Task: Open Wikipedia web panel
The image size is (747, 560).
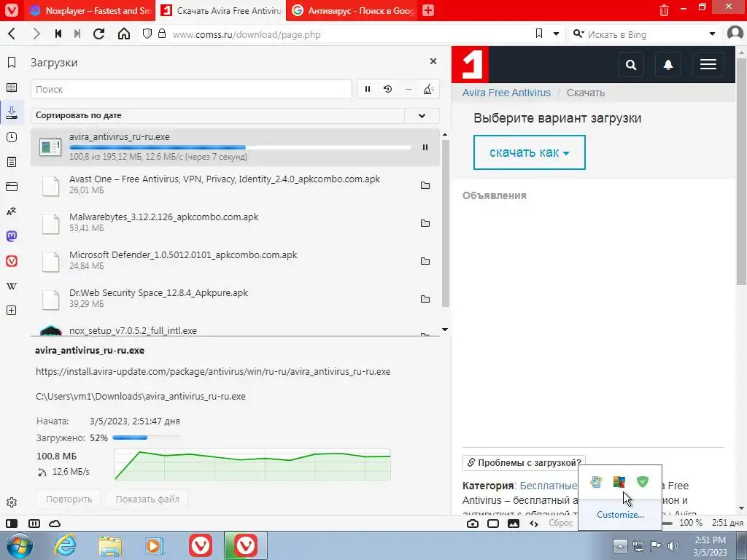Action: pyautogui.click(x=12, y=286)
